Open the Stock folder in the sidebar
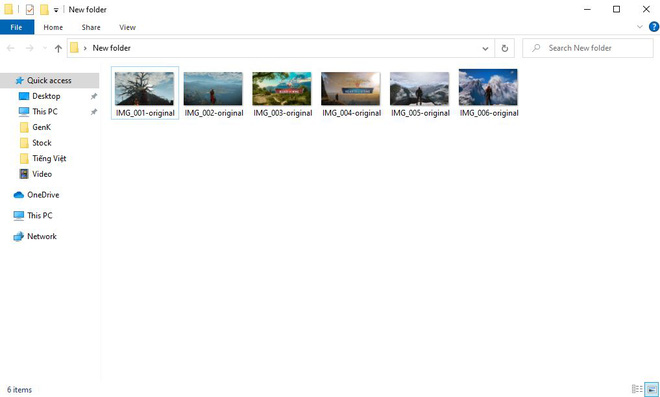The height and width of the screenshot is (397, 660). pos(42,143)
